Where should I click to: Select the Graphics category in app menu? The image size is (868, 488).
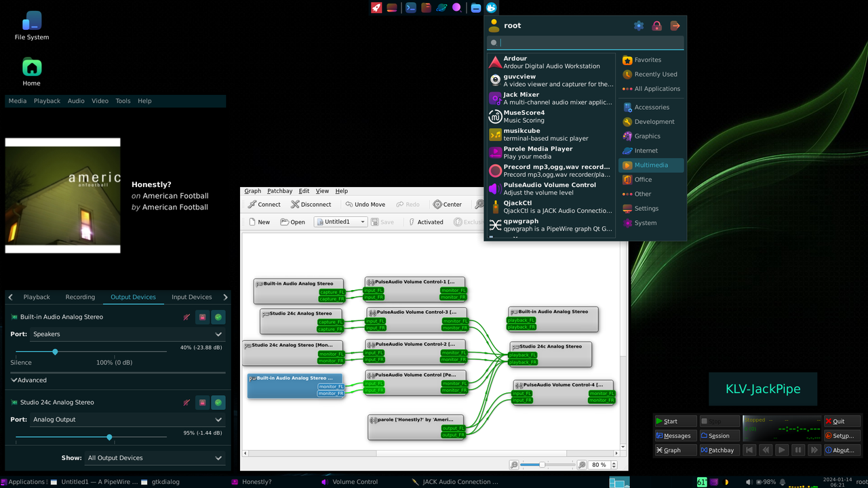tap(651, 136)
